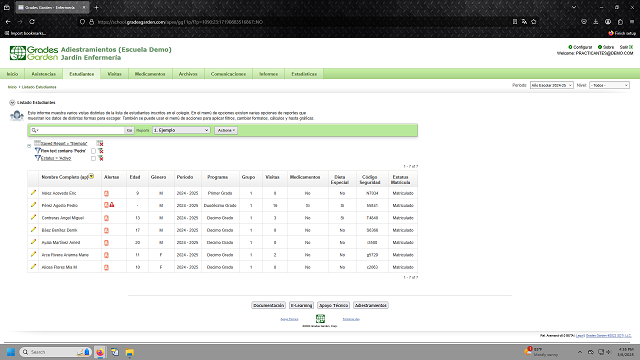Click the Adiestramientos footer button
The width and height of the screenshot is (640, 360).
[371, 305]
